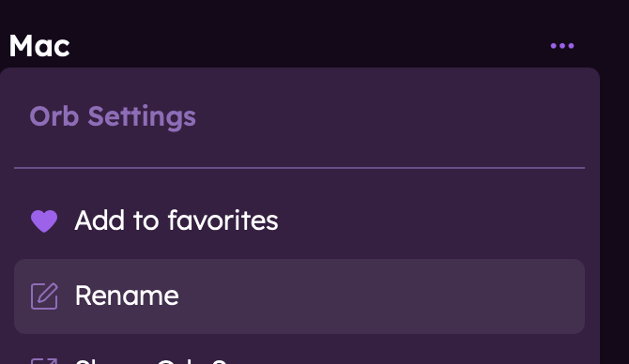Click the divider line under Orb Settings
629x364 pixels.
[299, 168]
